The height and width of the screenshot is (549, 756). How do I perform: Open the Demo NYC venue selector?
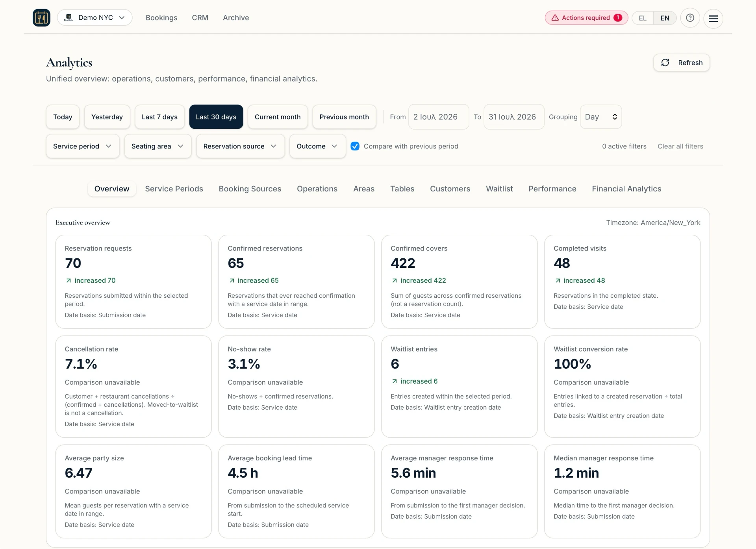(x=94, y=18)
